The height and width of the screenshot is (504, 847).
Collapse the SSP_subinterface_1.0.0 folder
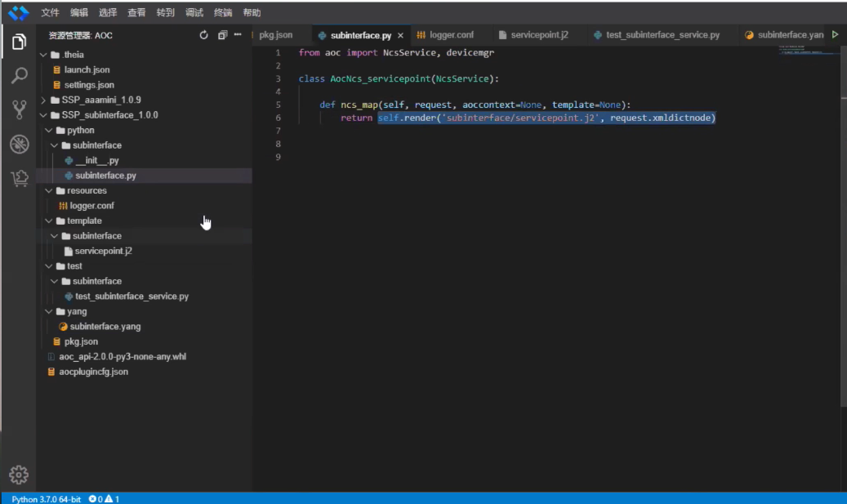click(x=109, y=115)
